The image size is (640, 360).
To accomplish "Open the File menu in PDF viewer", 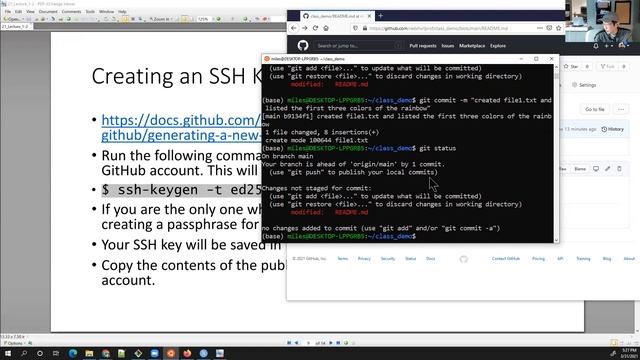I will click(x=8, y=11).
